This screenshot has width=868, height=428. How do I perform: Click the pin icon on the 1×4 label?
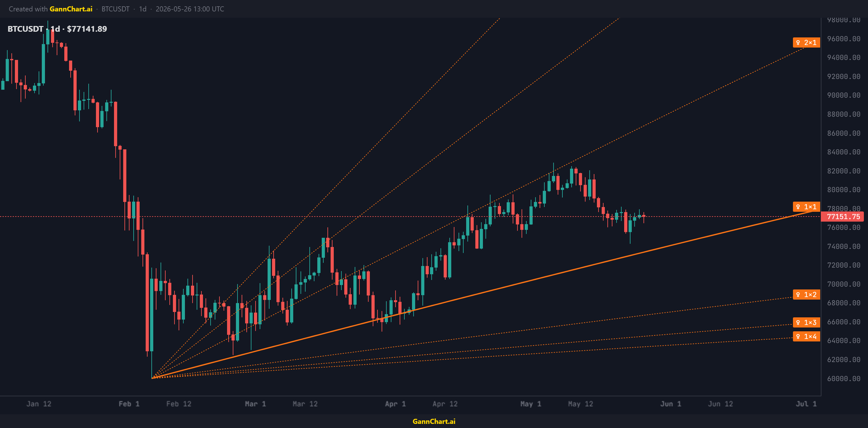[x=798, y=337]
